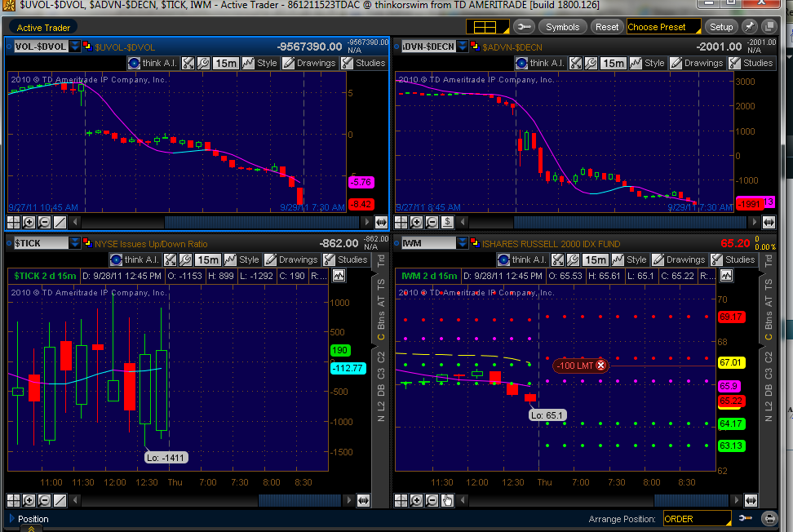
Task: Select the crosshair tool under the $TICK chart
Action: [x=14, y=501]
